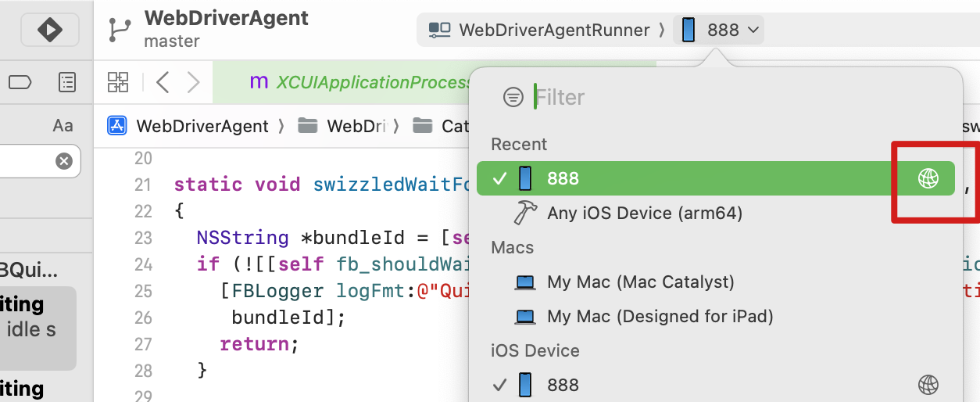Select My Mac (Designed for iPad)
Image resolution: width=980 pixels, height=402 pixels.
[660, 316]
